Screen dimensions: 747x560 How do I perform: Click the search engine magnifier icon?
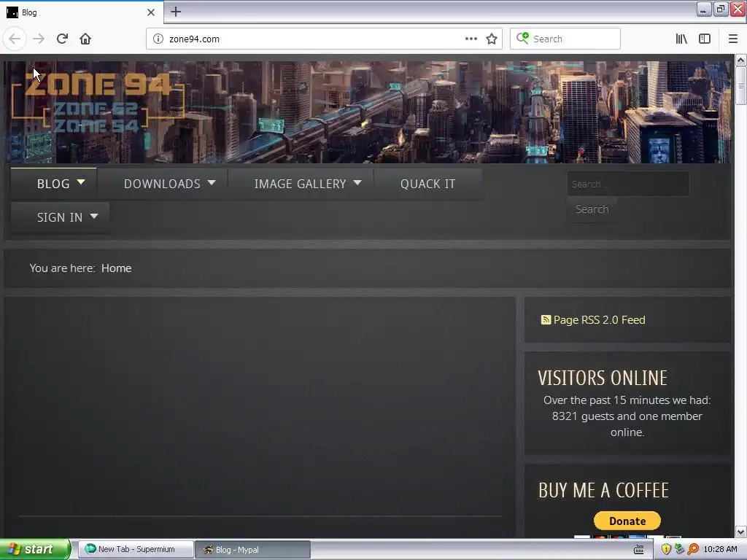522,38
